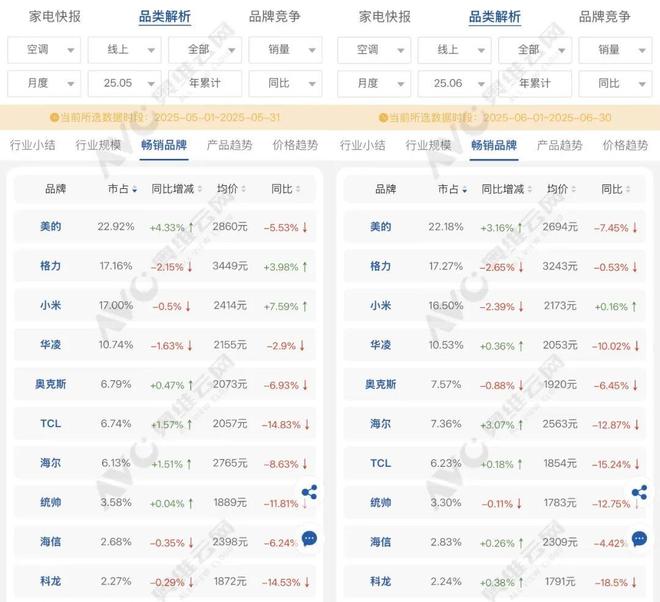
Task: Open 行业规模 sub-tab in right panel
Action: (428, 145)
